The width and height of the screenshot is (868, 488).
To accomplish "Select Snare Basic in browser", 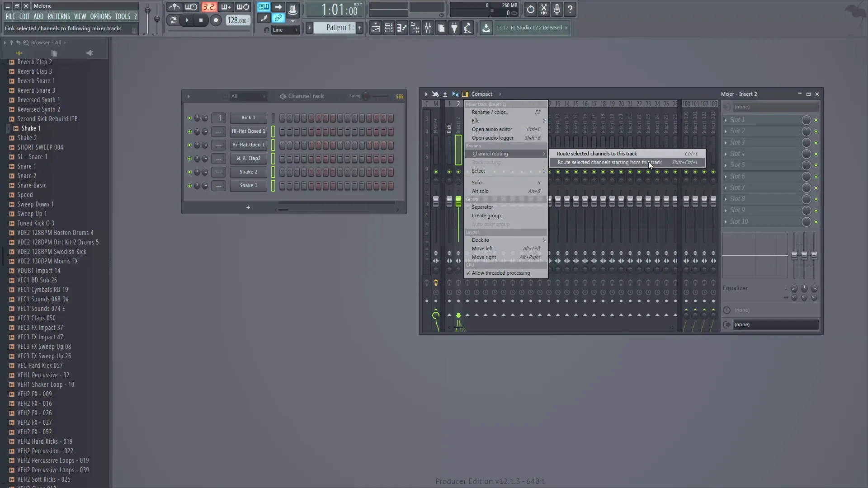I will 32,185.
